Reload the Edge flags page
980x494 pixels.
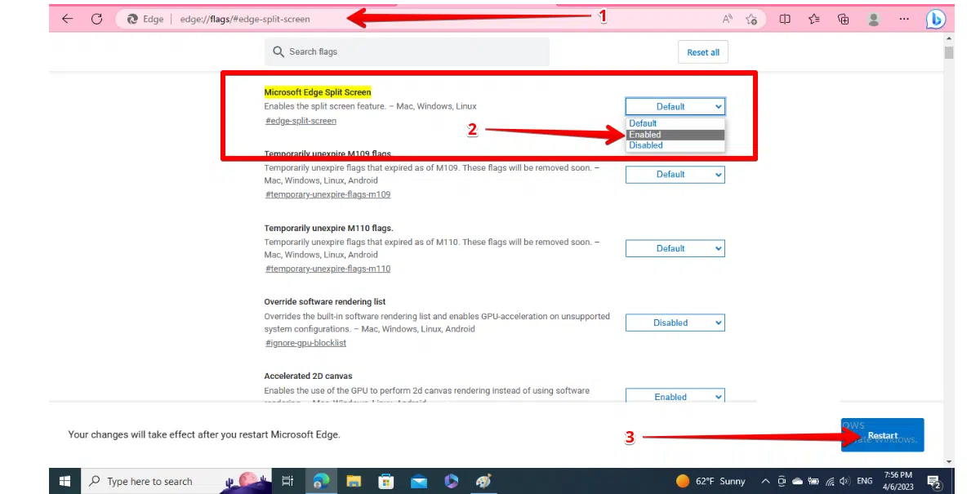[x=96, y=19]
